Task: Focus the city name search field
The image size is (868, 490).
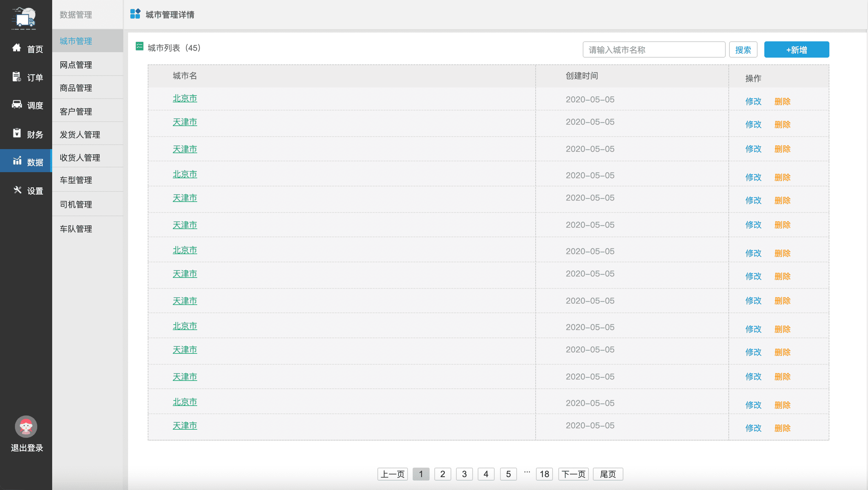Action: pos(654,50)
